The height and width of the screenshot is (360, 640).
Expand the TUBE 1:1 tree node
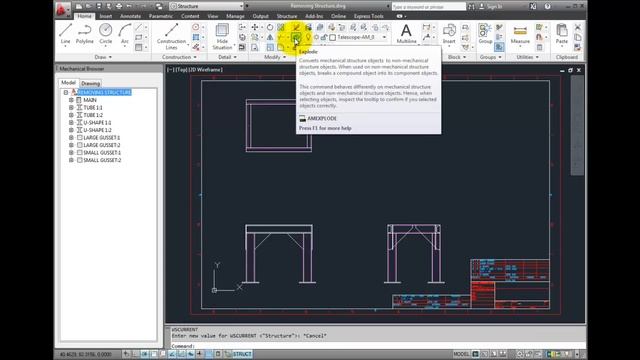pyautogui.click(x=71, y=108)
